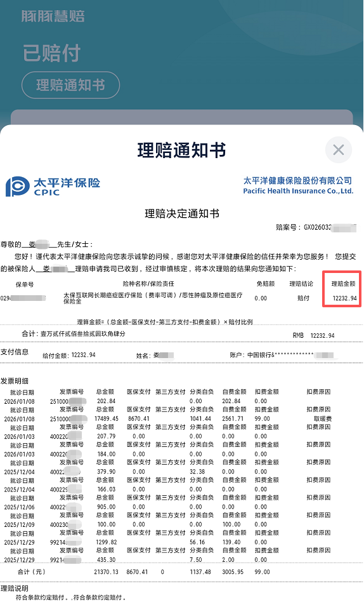This screenshot has width=364, height=612.
Task: Select the 分类自负 value 7.50
Action: 196,559
